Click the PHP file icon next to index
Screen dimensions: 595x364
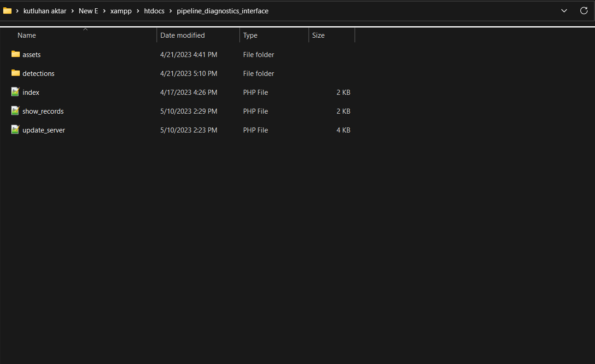click(15, 92)
